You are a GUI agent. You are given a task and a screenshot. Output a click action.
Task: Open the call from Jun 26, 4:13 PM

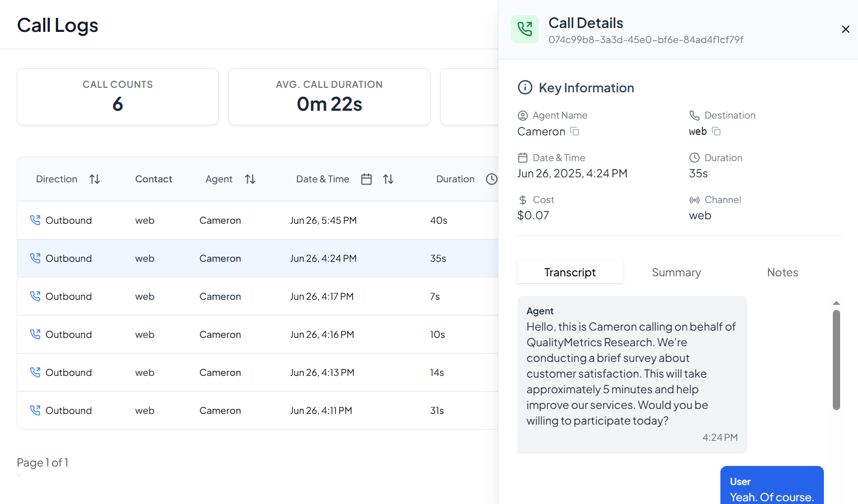(257, 373)
